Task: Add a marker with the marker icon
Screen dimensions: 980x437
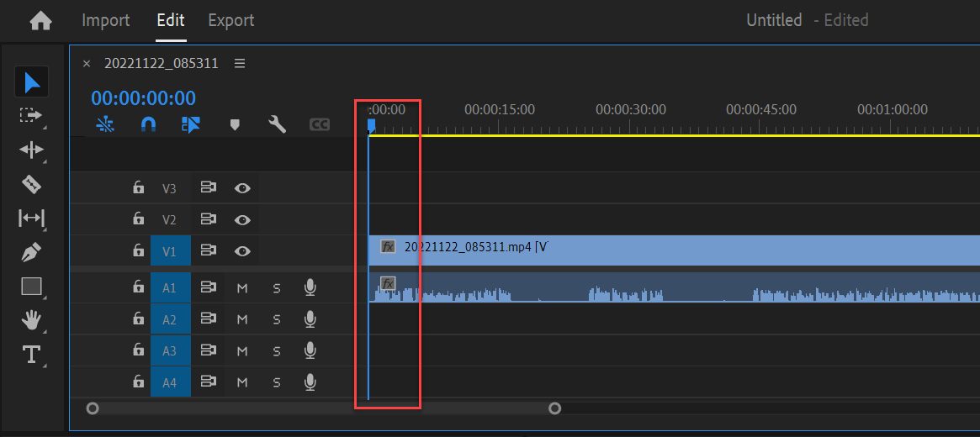Action: [235, 125]
